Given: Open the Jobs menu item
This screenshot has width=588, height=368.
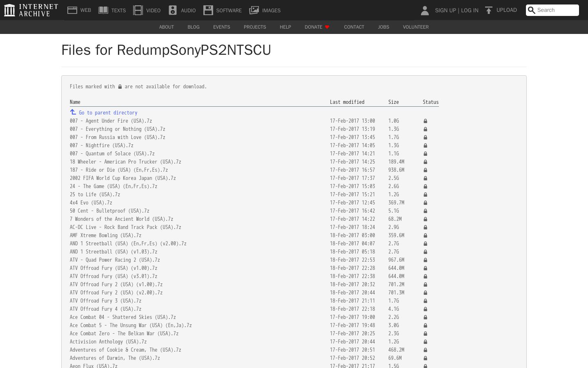Looking at the screenshot, I should [383, 27].
